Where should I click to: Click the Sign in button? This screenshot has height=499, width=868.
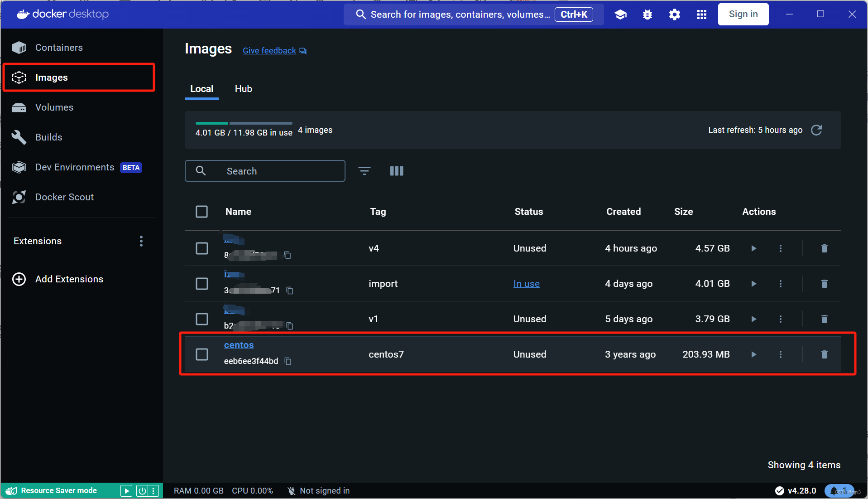click(743, 14)
